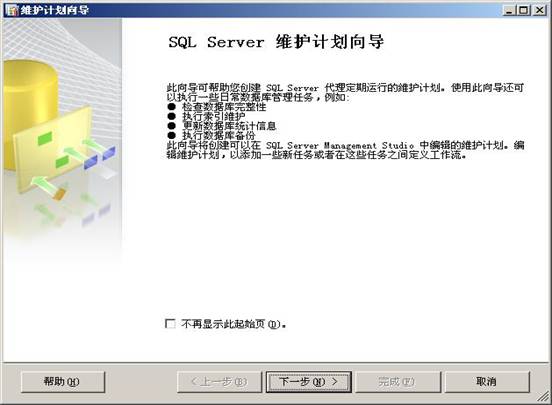Click the resize grip in the window corner
The height and width of the screenshot is (405, 552).
544,397
